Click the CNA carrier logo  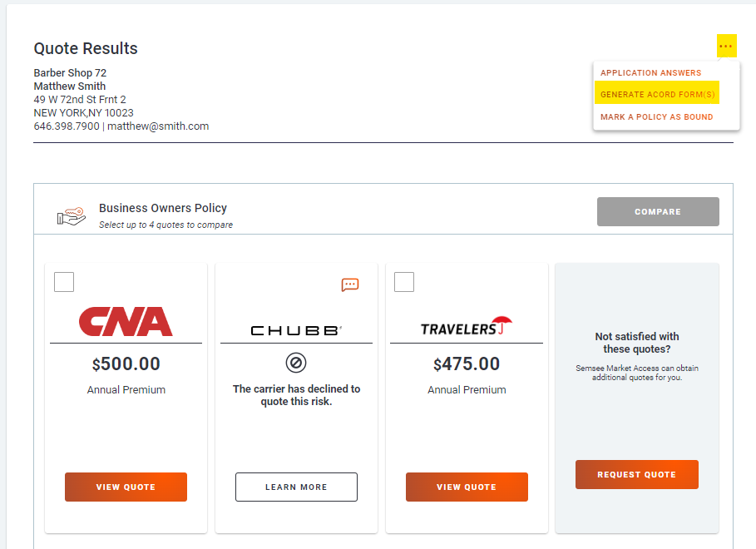click(126, 322)
